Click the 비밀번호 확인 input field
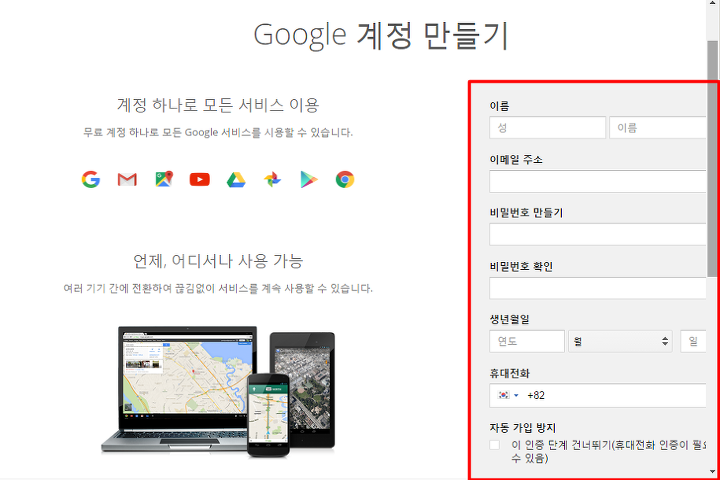 (598, 288)
